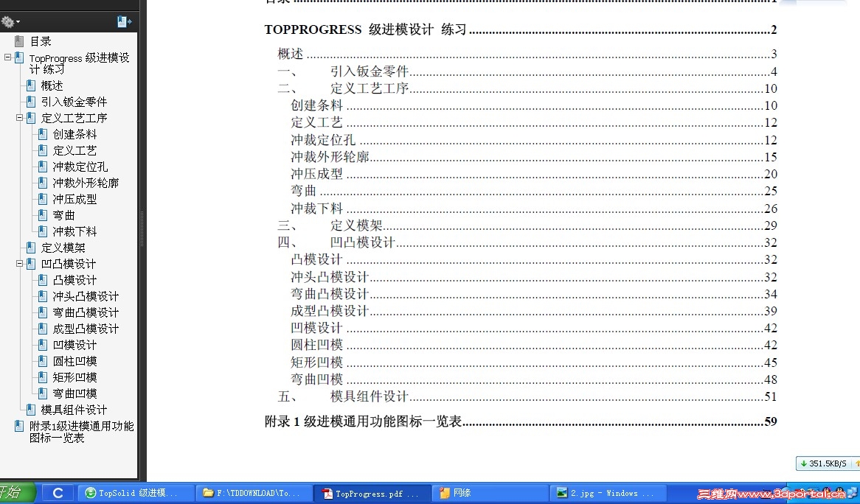This screenshot has height=504, width=860.
Task: Select the 冲压成型 bookmark
Action: 75,200
